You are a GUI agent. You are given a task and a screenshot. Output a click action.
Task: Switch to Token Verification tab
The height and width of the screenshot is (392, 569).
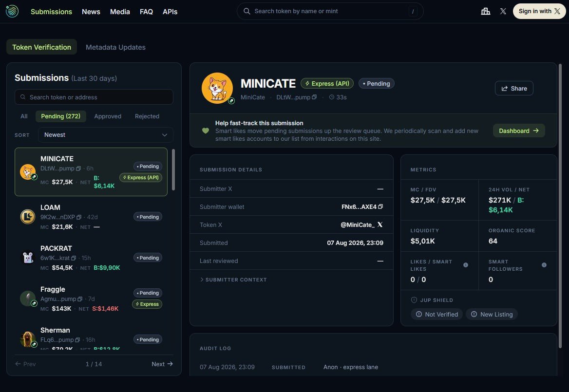[x=42, y=47]
